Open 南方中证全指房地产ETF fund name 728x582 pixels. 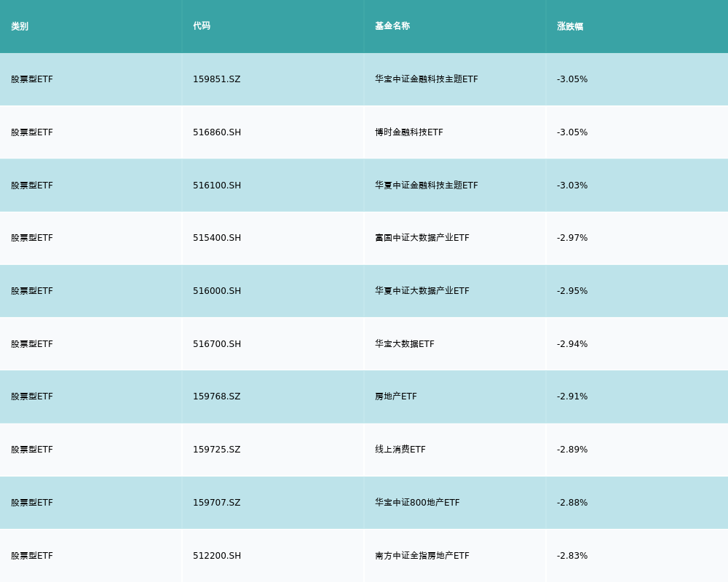(422, 556)
